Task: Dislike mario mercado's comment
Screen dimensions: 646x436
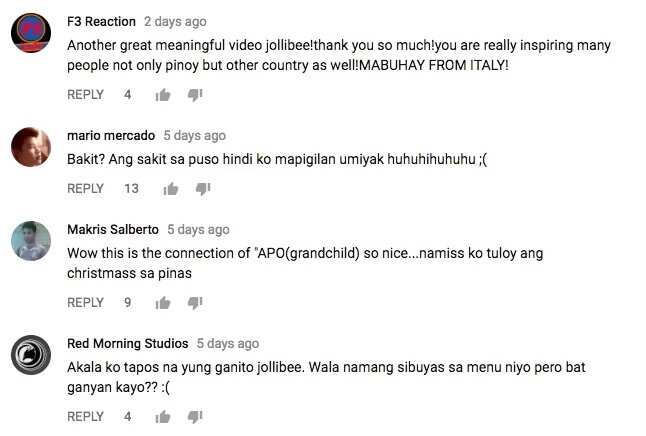Action: point(203,189)
